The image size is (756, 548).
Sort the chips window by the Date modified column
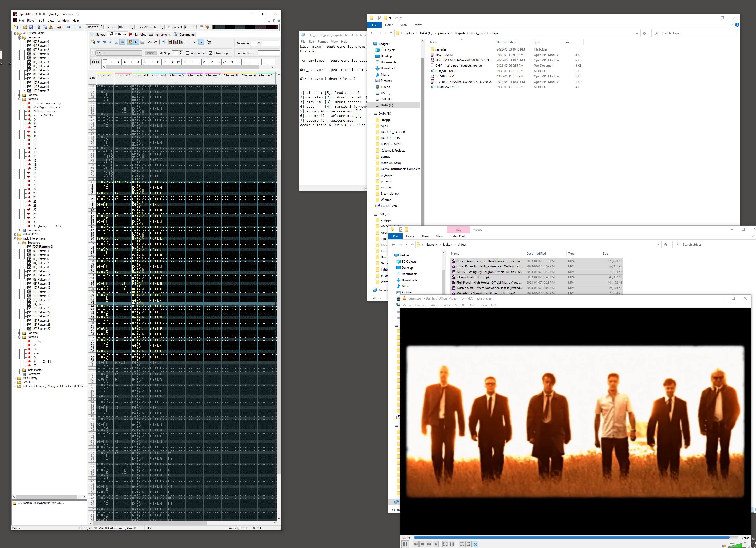tap(506, 42)
